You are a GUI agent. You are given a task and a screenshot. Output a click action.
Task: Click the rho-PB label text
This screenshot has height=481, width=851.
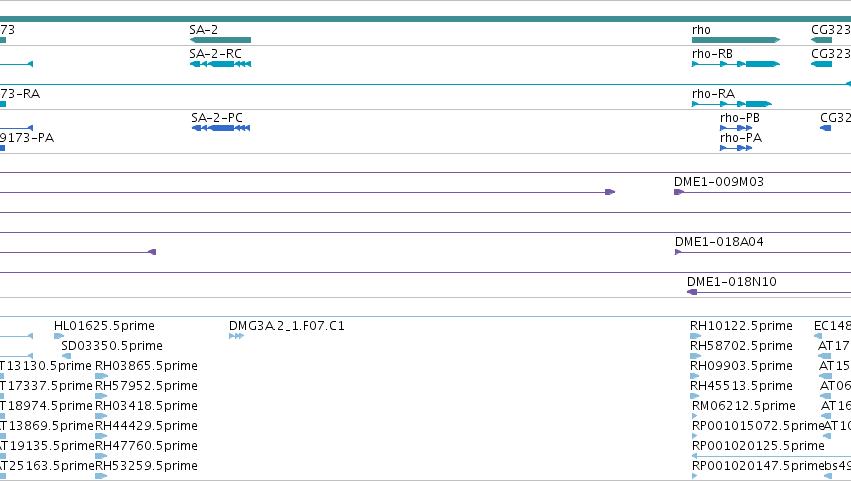(740, 118)
